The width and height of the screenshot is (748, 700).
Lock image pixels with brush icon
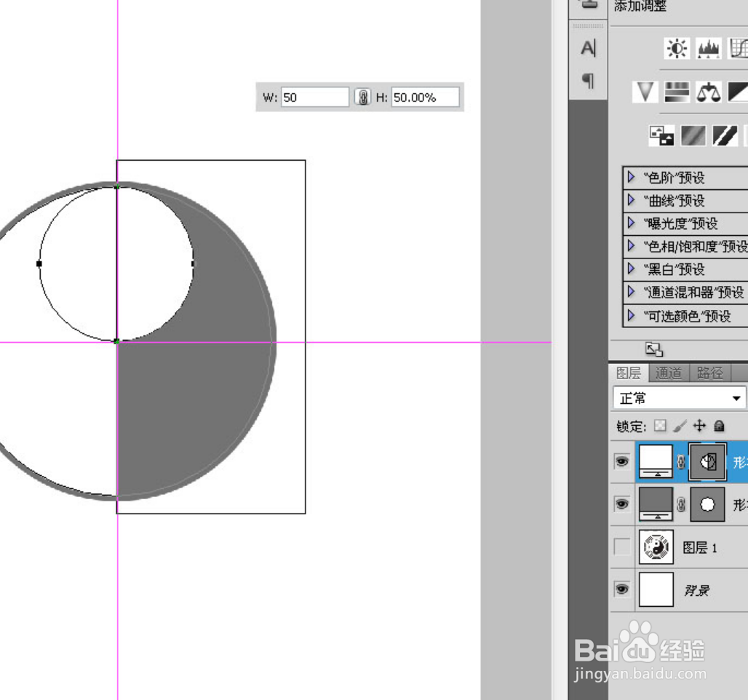pyautogui.click(x=680, y=425)
